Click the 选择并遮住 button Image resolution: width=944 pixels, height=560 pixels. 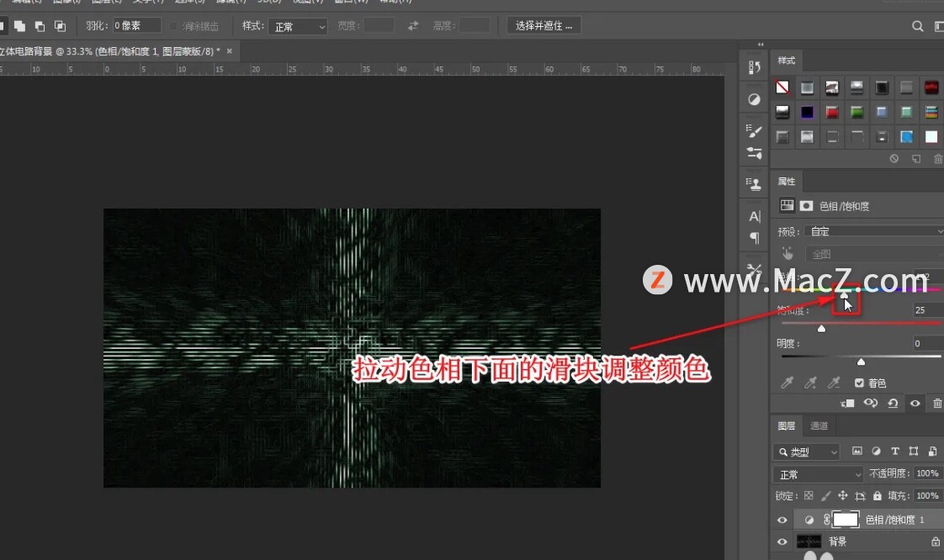[544, 26]
